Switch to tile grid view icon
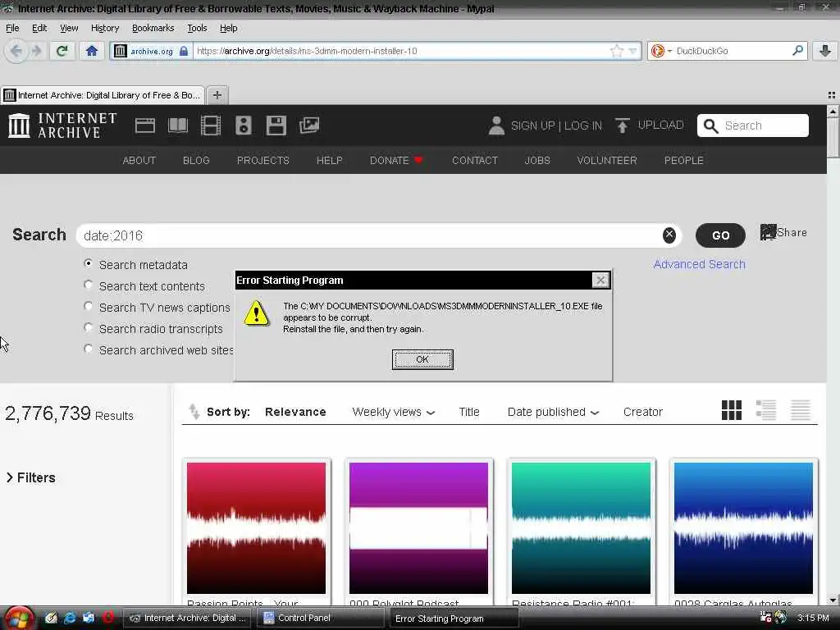Image resolution: width=840 pixels, height=630 pixels. pos(731,410)
